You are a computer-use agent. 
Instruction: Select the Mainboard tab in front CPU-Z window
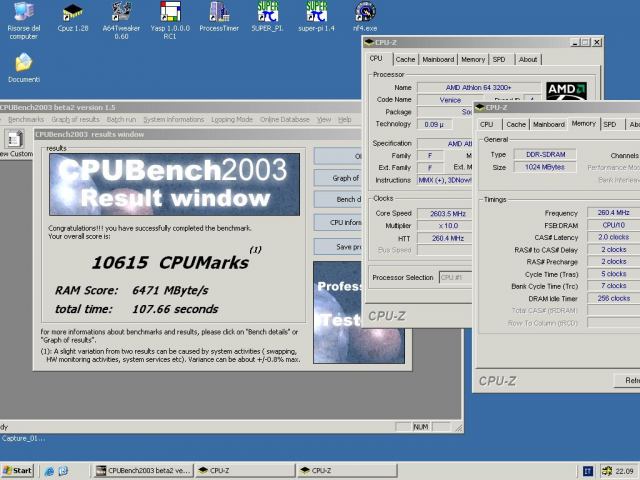click(x=549, y=124)
